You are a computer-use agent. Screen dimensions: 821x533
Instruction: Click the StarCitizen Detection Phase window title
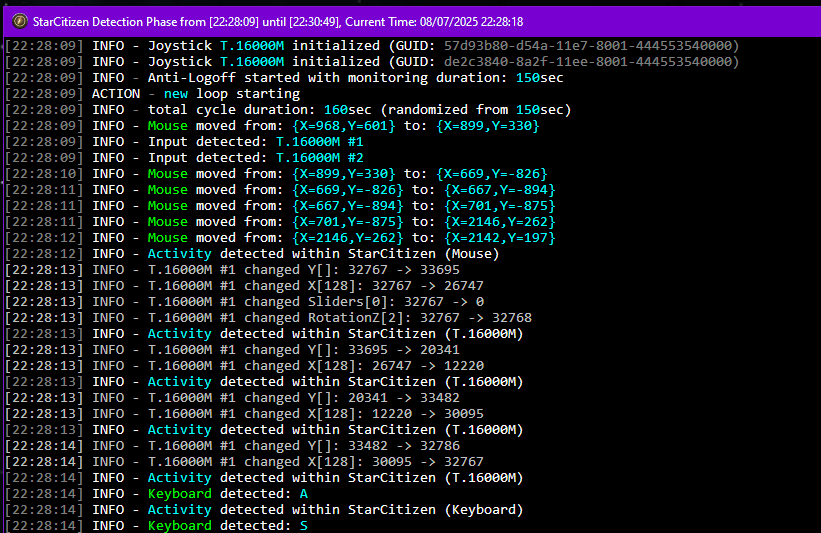pos(278,22)
